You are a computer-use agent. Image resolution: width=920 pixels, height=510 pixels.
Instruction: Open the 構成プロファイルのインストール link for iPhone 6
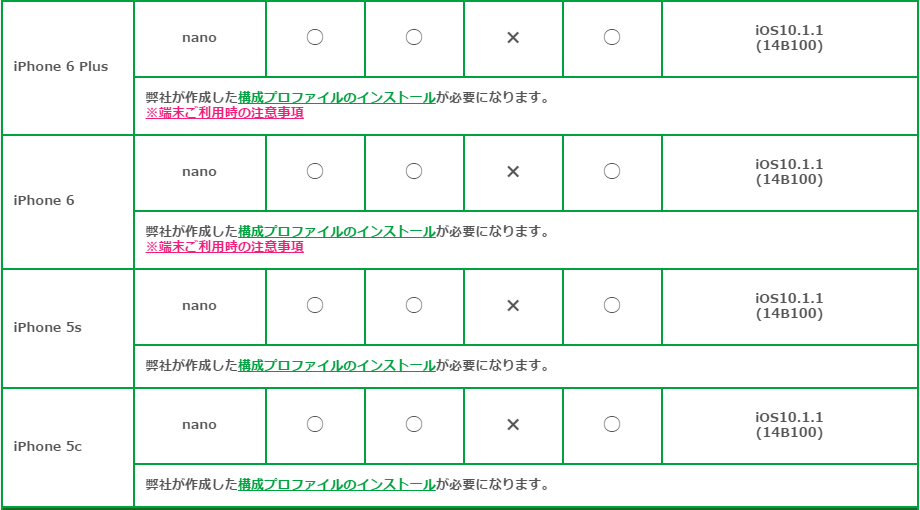click(337, 232)
